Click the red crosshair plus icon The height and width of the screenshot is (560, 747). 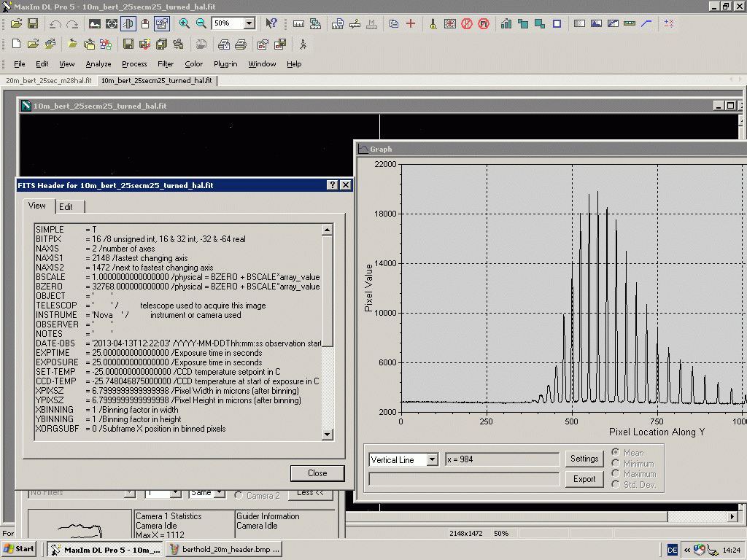(411, 23)
